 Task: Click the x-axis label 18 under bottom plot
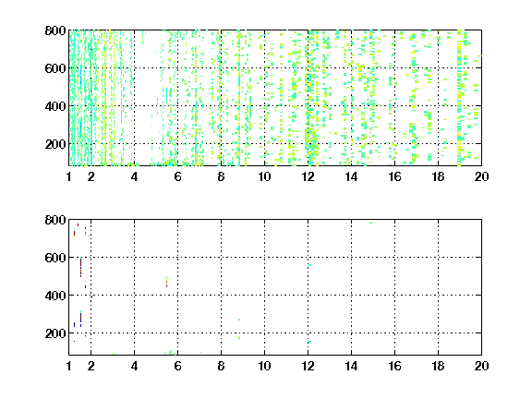point(438,366)
